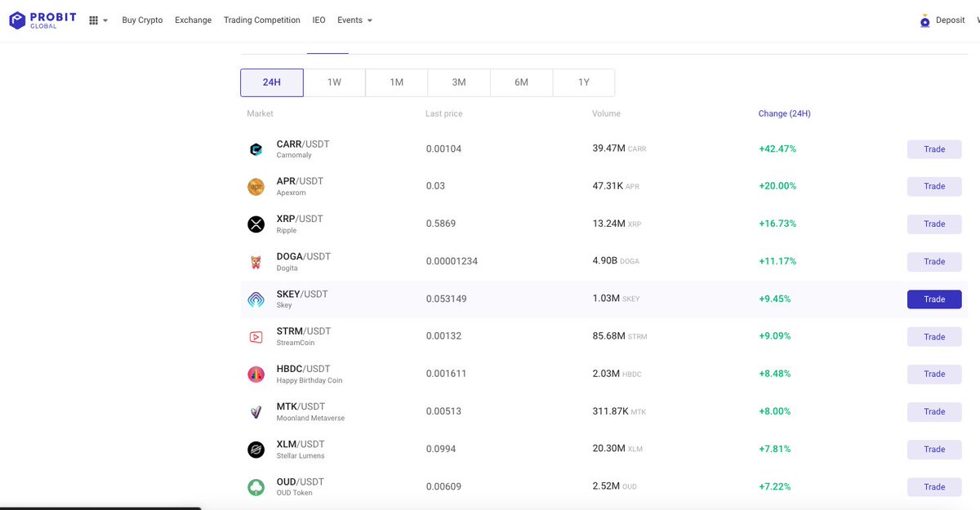Select the +42.47% change value
Viewport: 980px width, 510px height.
[x=777, y=149]
